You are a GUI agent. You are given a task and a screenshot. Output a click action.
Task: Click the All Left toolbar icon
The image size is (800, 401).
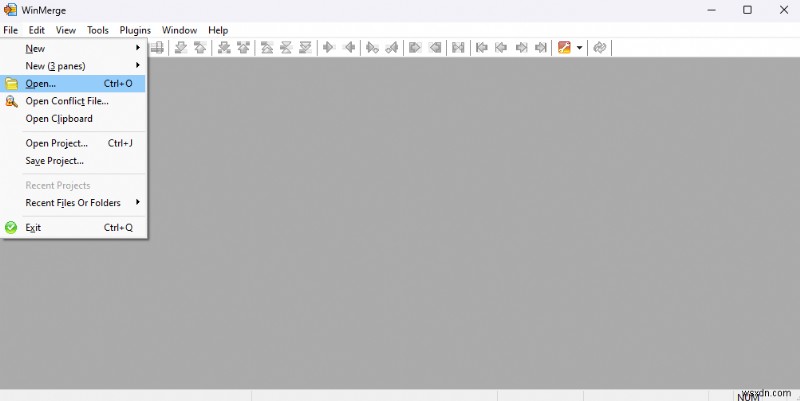pyautogui.click(x=435, y=47)
